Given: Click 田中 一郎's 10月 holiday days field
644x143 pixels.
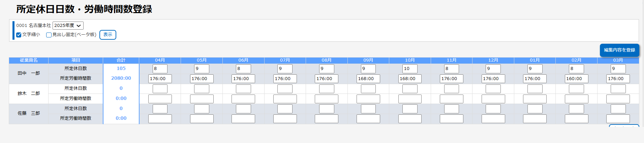Looking at the screenshot, I should pyautogui.click(x=410, y=69).
